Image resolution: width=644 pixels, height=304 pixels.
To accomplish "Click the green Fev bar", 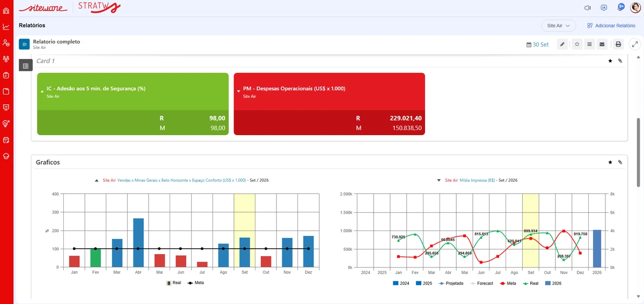I will (96, 257).
